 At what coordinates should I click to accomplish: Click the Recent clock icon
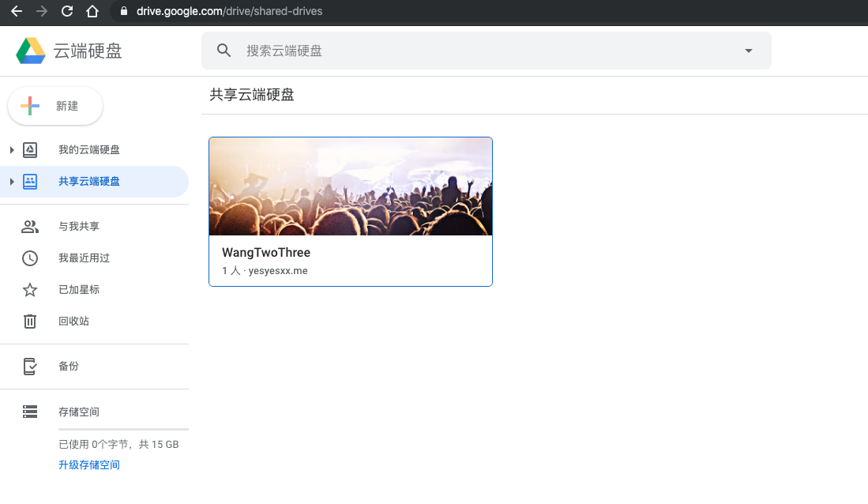(30, 258)
